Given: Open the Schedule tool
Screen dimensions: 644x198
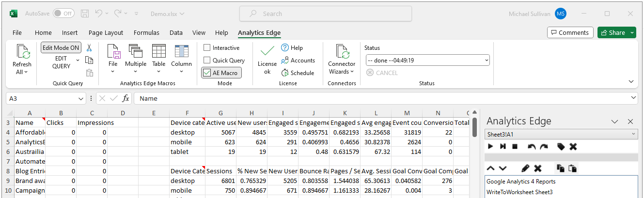Looking at the screenshot, I should coord(298,73).
